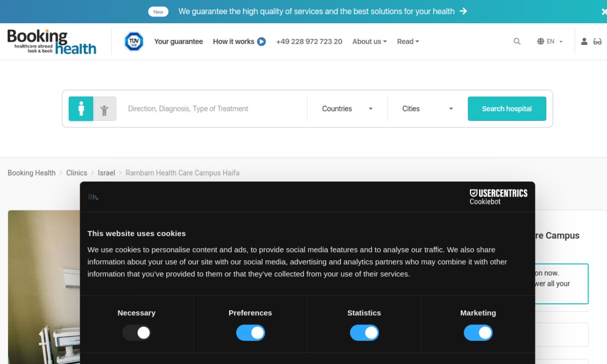Screen dimensions: 607x364
Task: Open the user account icon
Action: [584, 42]
